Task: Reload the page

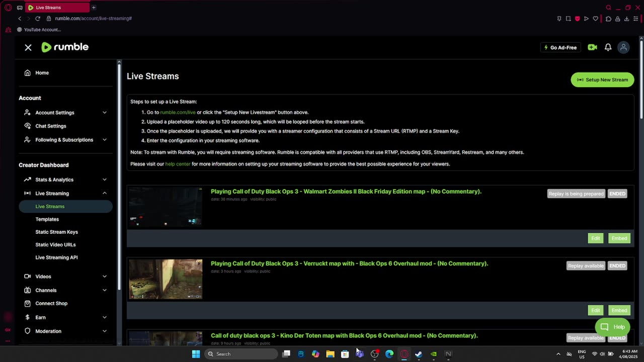Action: pos(37,19)
